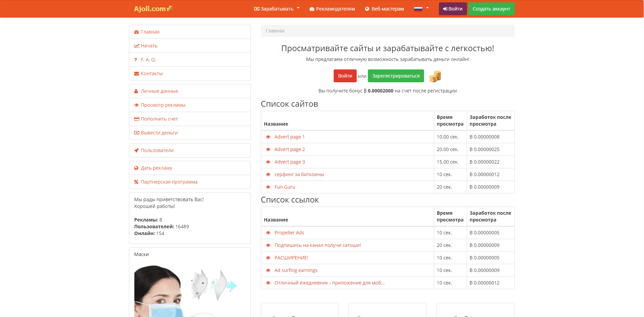The width and height of the screenshot is (644, 317).
Task: Click the Ajoll.com logo
Action: pos(153,9)
